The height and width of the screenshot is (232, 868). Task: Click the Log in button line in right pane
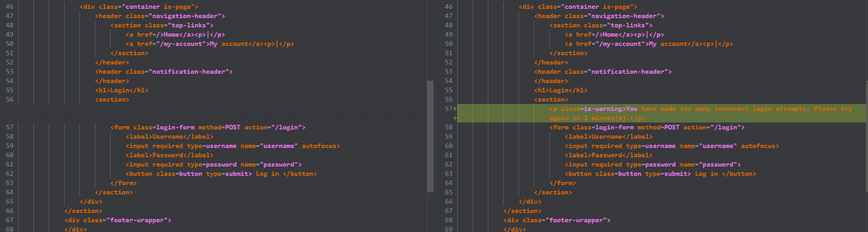click(660, 174)
